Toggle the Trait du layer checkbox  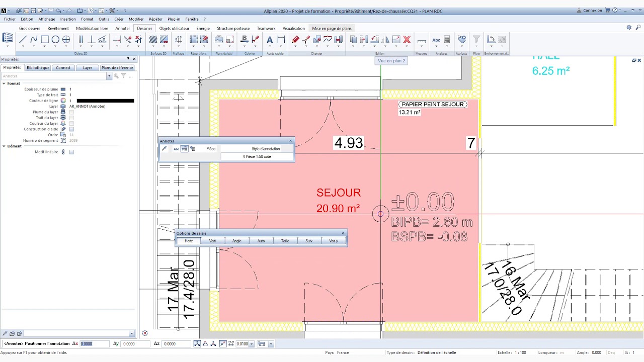71,118
